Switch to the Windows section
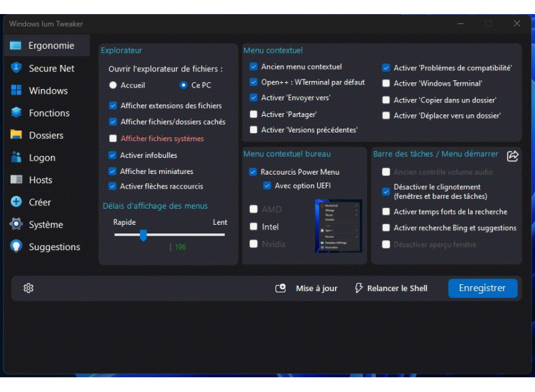Viewport: 535px width, 392px height. [47, 90]
